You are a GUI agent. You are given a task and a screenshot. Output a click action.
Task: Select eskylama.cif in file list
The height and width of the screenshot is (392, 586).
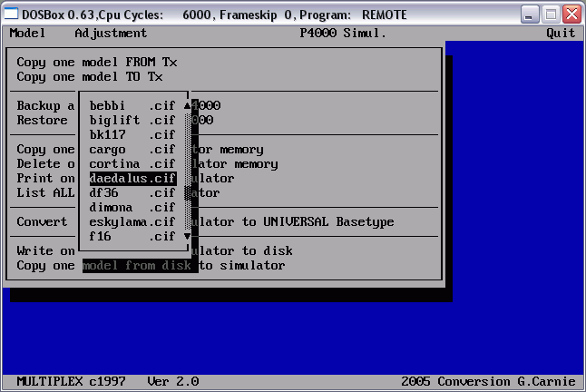pos(132,222)
